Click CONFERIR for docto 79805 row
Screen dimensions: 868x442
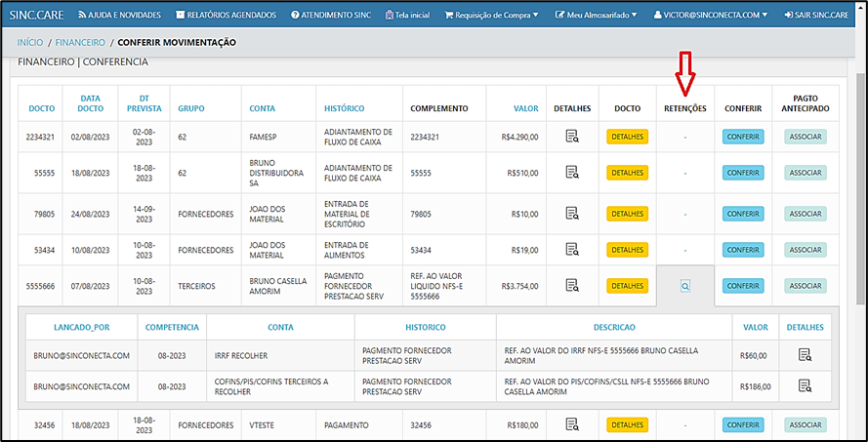(x=743, y=214)
